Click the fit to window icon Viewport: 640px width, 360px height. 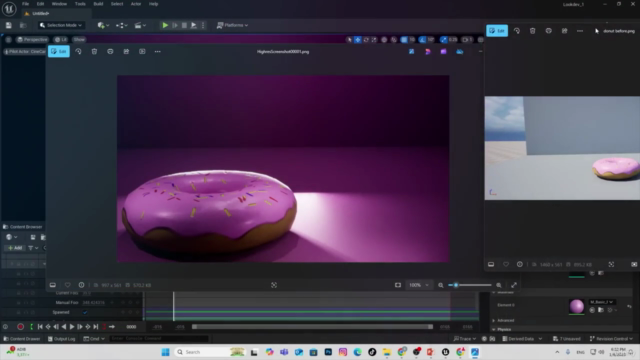coord(398,285)
